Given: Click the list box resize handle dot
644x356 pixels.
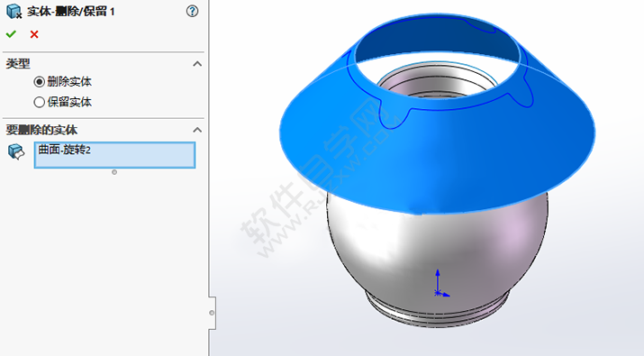Looking at the screenshot, I should coord(114,172).
